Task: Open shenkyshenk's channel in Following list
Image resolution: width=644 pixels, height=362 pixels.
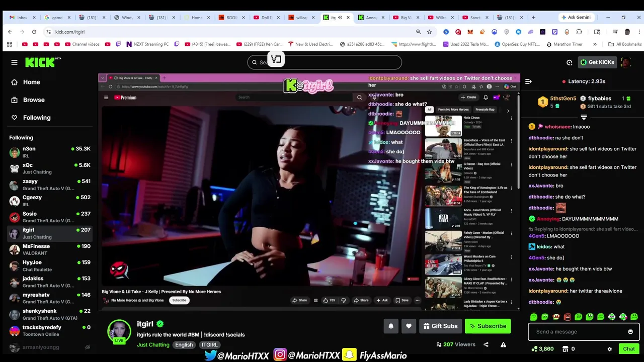Action: [49, 314]
